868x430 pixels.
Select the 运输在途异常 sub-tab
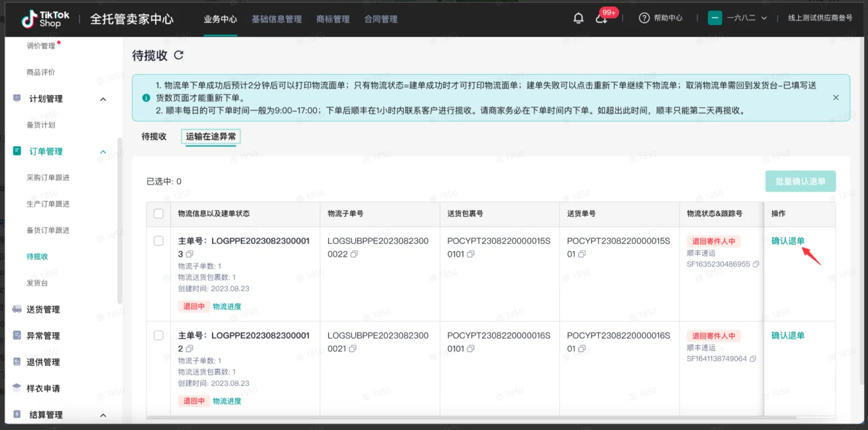[211, 136]
